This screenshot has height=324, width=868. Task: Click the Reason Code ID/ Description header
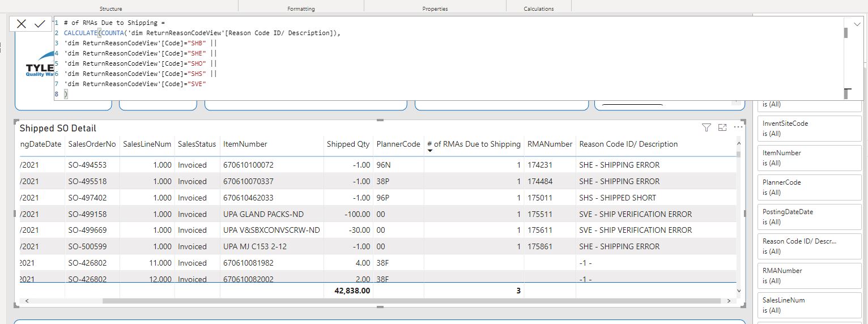(628, 144)
